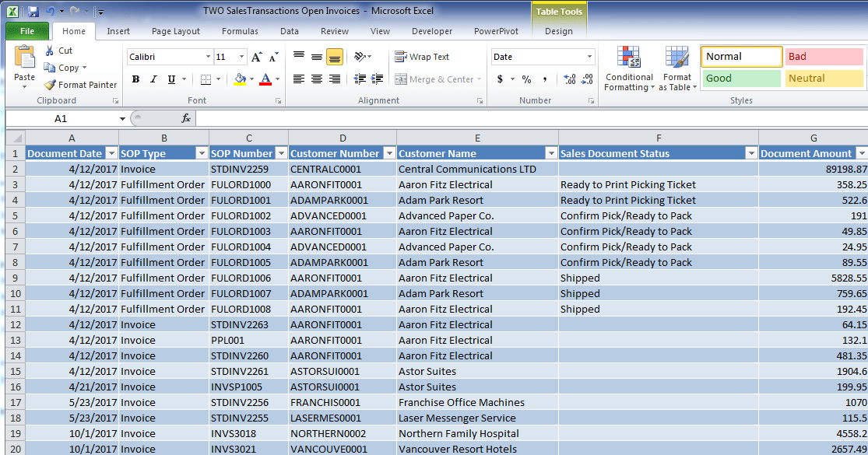Image resolution: width=868 pixels, height=455 pixels.
Task: Open font size 11 dropdown
Action: point(242,57)
